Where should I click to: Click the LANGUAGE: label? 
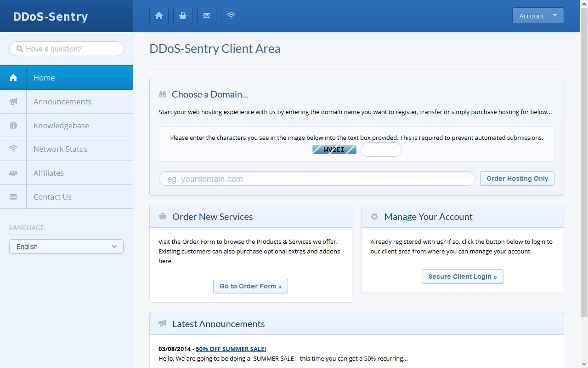click(x=28, y=228)
